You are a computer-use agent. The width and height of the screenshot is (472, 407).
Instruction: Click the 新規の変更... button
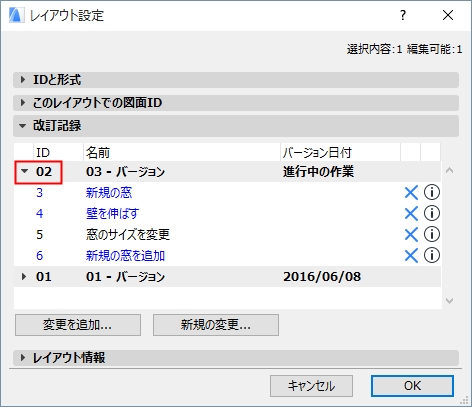216,325
